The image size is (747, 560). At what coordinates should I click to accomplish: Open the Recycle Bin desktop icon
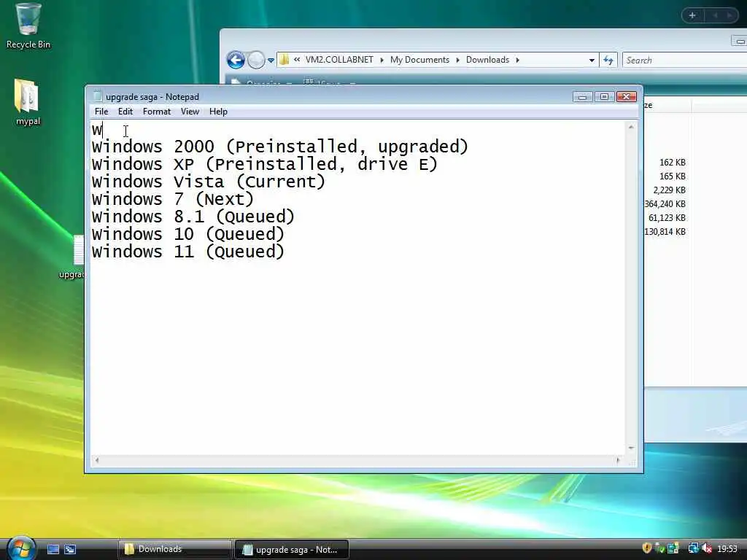28,26
